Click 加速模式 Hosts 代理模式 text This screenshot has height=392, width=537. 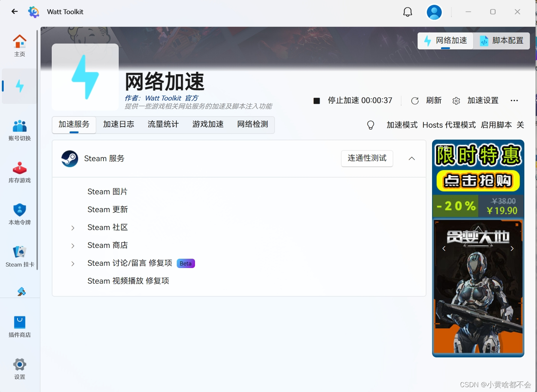tap(431, 125)
